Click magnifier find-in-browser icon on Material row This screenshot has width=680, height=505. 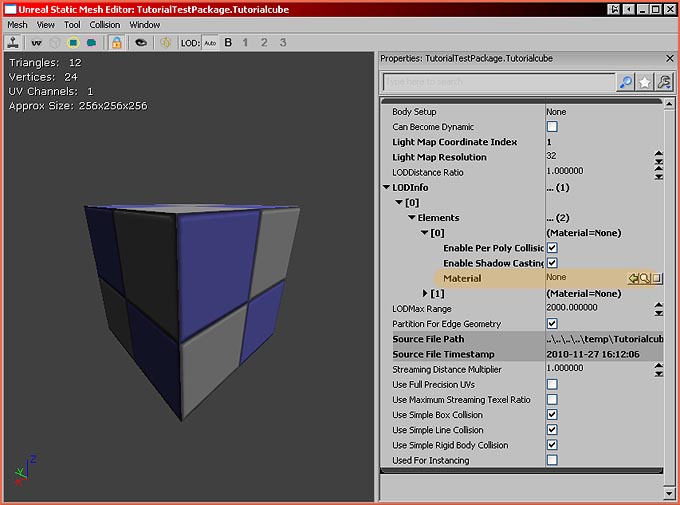[644, 278]
